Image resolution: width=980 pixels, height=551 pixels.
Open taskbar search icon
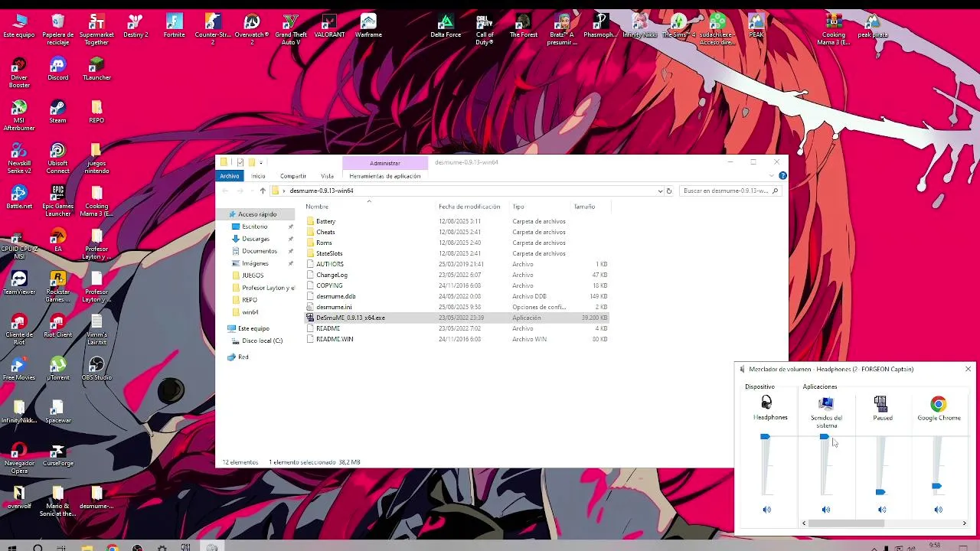coord(37,547)
